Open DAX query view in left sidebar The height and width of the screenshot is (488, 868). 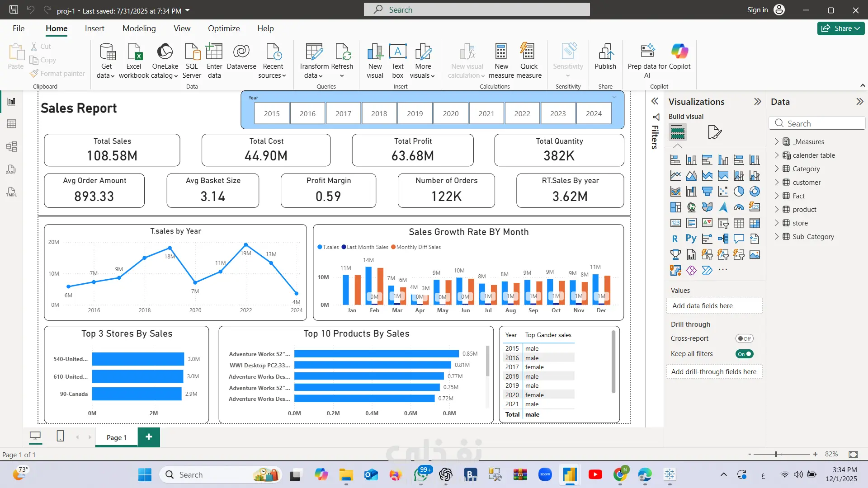coord(12,169)
